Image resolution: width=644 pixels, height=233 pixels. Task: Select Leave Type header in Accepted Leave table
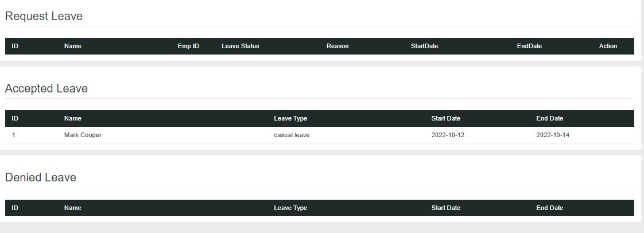pyautogui.click(x=290, y=119)
